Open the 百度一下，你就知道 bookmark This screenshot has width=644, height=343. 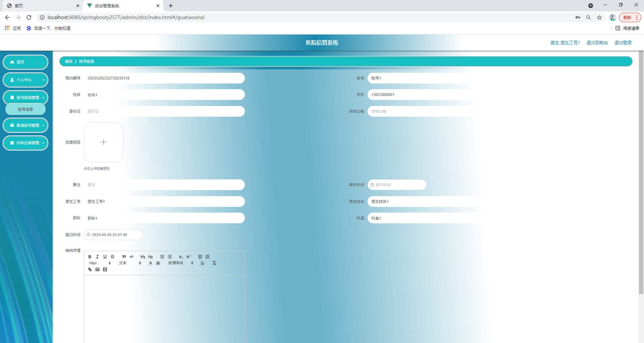coord(49,28)
